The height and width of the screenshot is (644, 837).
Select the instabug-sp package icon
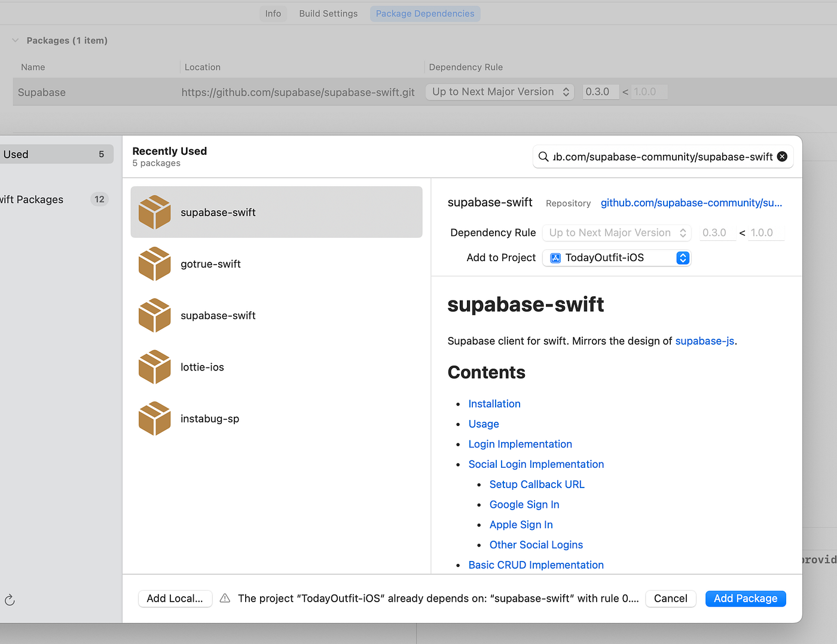[154, 418]
